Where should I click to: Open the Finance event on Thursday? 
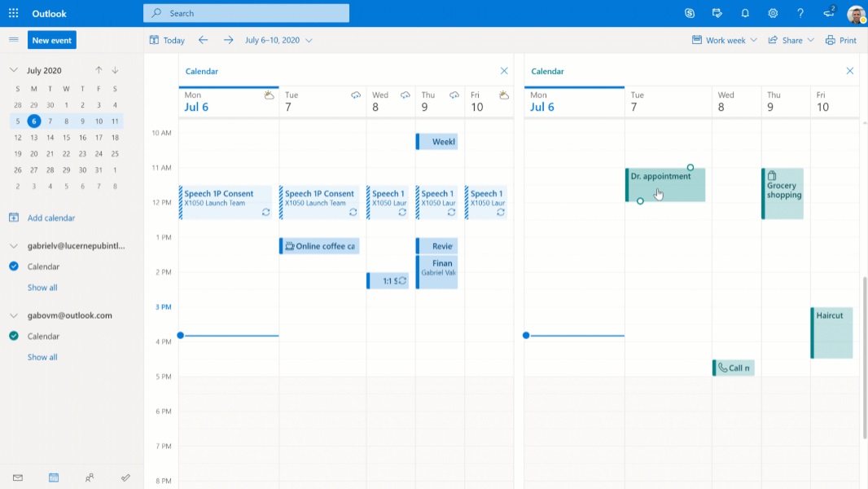pyautogui.click(x=436, y=272)
